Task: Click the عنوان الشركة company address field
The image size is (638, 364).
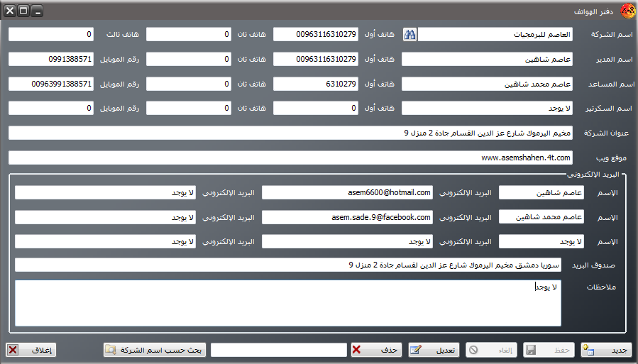Action: tap(290, 133)
